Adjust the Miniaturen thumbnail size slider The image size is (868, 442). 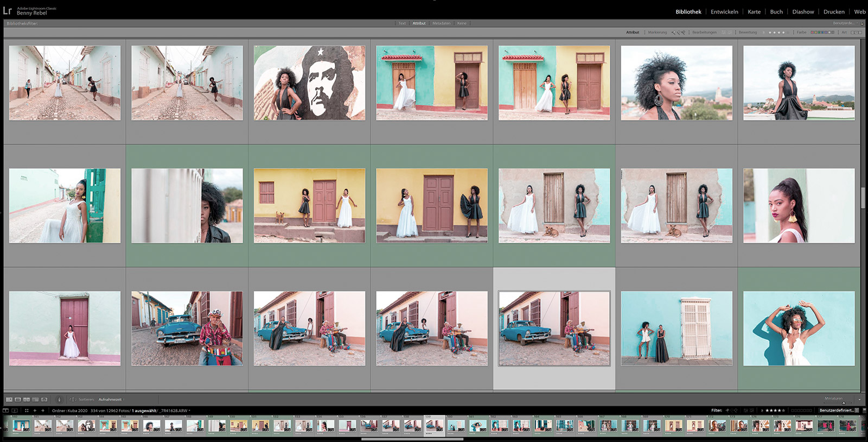click(x=843, y=402)
